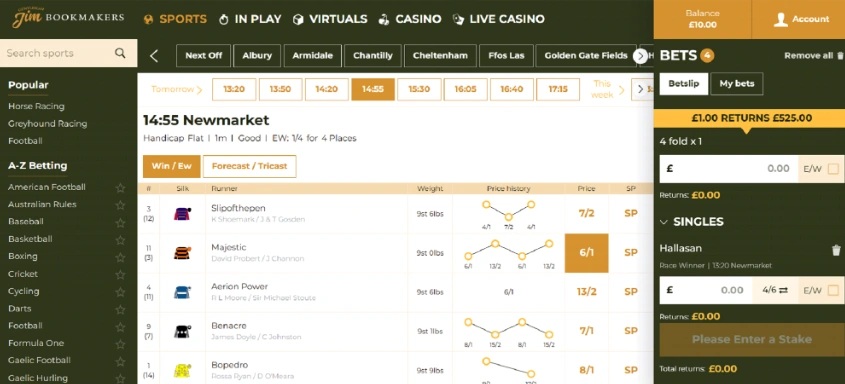Click Majestic jockey silk icon
Image resolution: width=845 pixels, height=384 pixels.
point(182,253)
